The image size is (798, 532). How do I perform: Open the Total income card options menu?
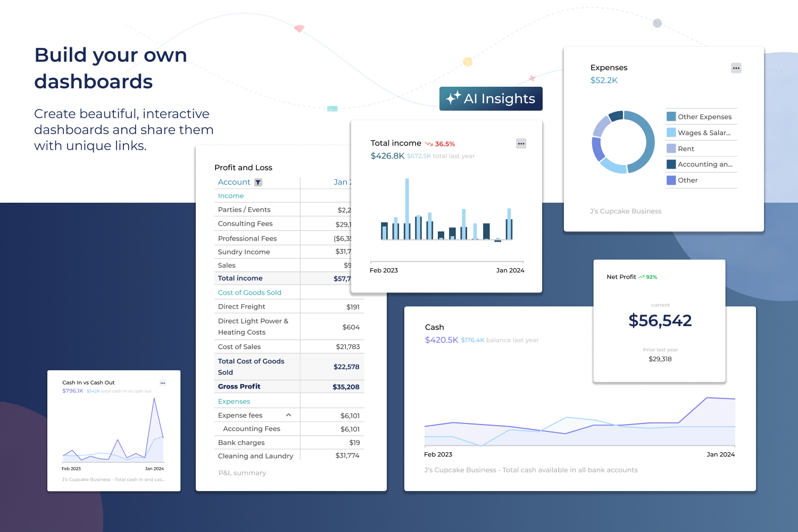click(521, 143)
